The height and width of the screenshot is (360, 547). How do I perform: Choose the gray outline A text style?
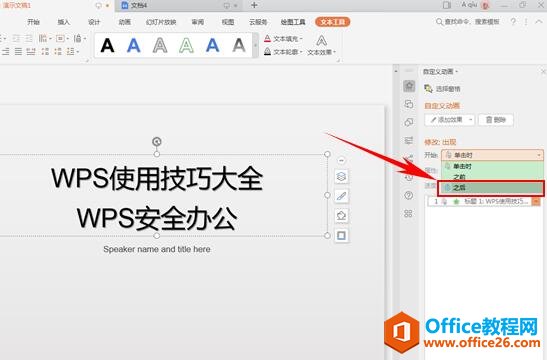(160, 45)
